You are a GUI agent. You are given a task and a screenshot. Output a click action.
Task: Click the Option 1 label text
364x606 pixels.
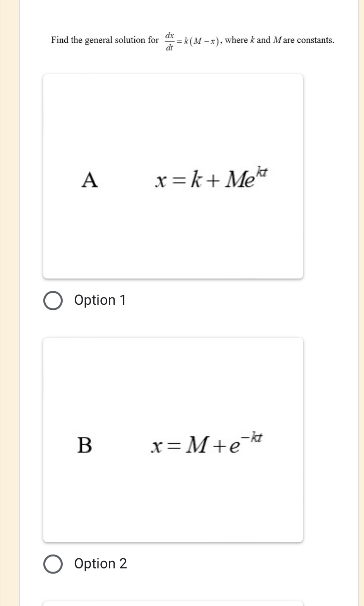[x=100, y=300]
